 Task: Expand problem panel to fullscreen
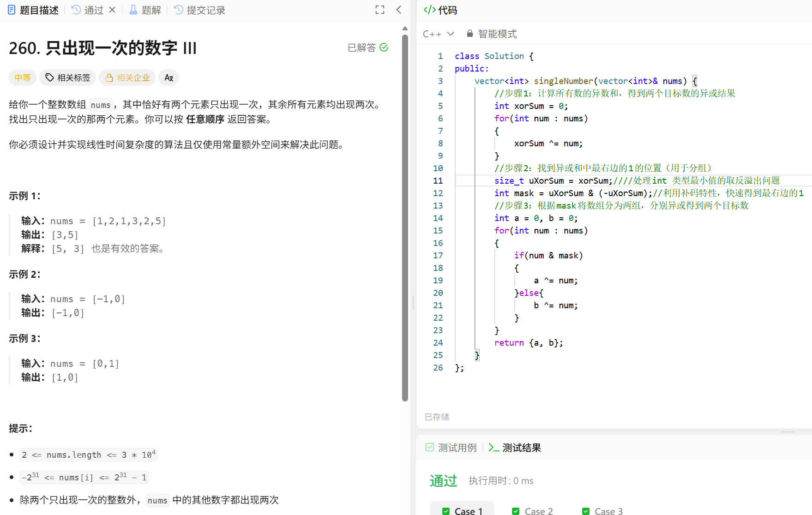pos(379,10)
